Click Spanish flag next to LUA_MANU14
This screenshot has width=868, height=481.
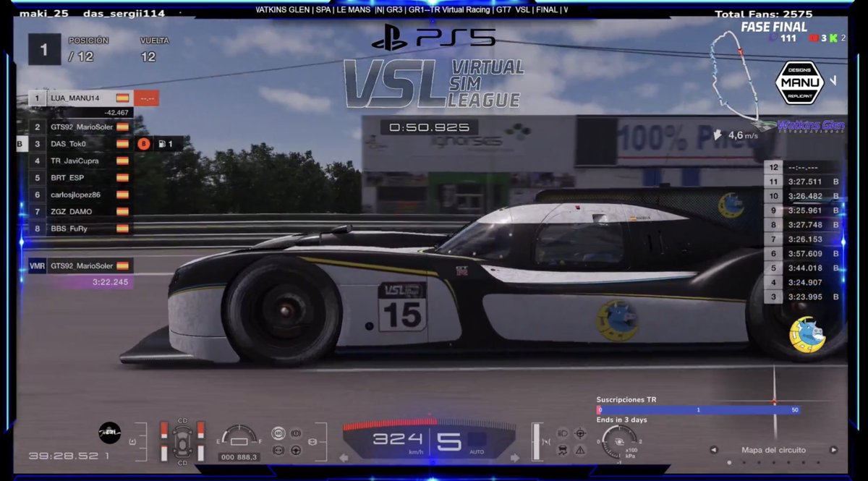pyautogui.click(x=122, y=98)
